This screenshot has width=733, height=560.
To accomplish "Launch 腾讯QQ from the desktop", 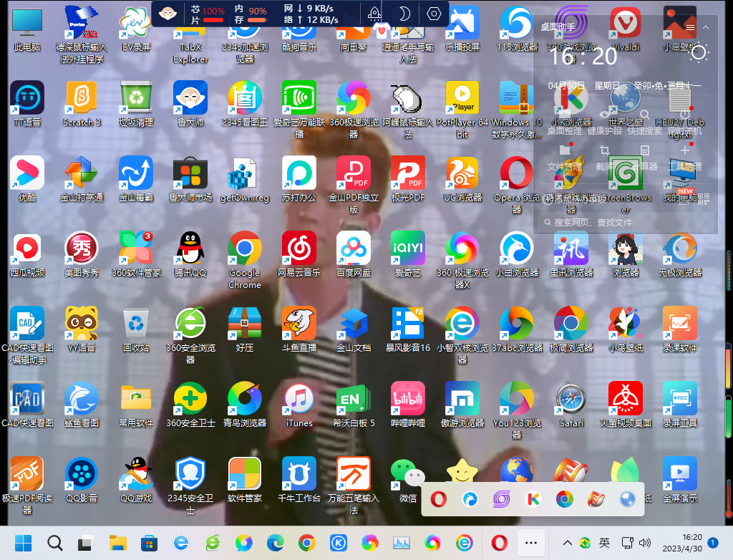I will (x=190, y=248).
